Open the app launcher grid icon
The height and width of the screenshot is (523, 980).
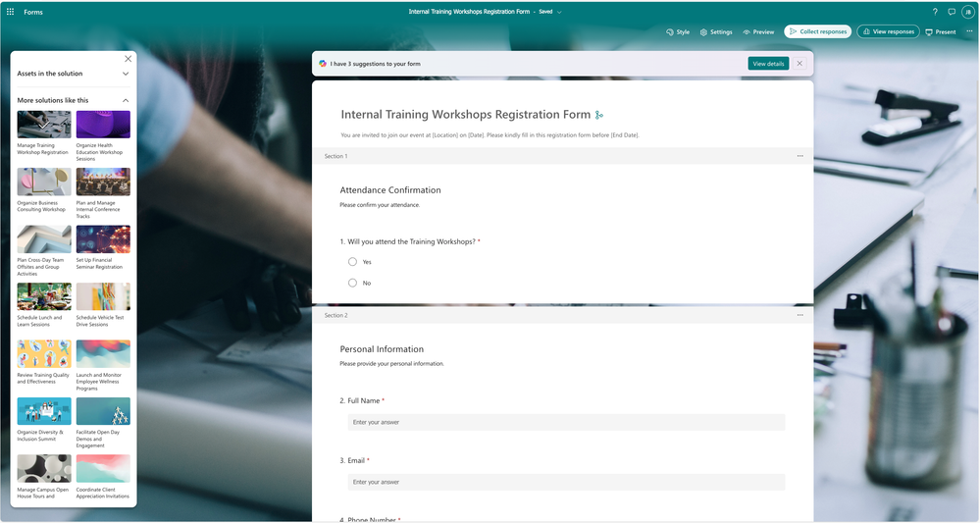pos(10,12)
